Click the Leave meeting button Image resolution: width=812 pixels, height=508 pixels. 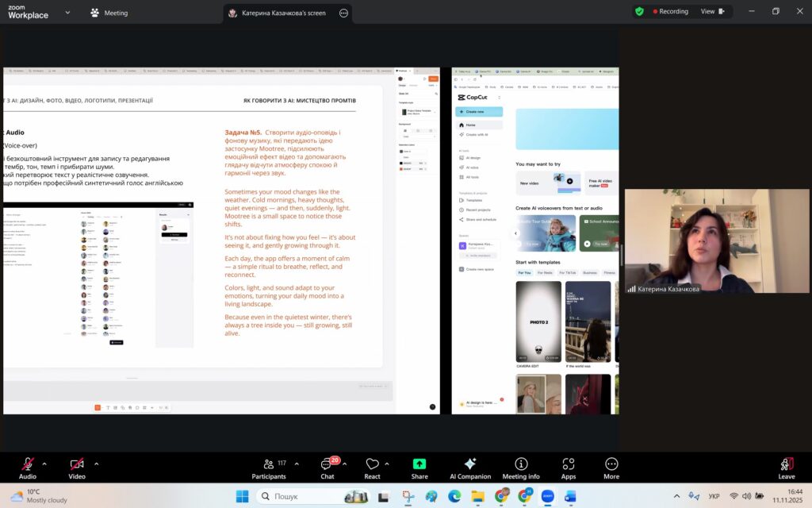(786, 467)
